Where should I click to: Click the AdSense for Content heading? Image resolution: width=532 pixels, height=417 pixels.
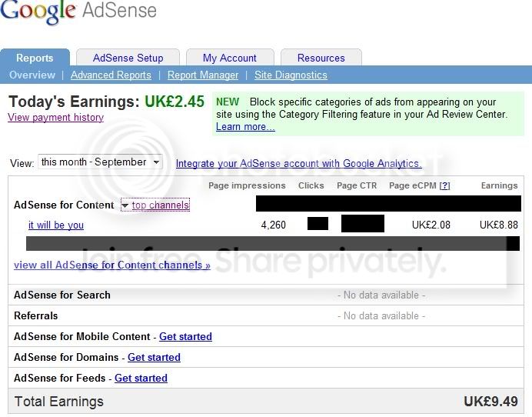coord(64,205)
